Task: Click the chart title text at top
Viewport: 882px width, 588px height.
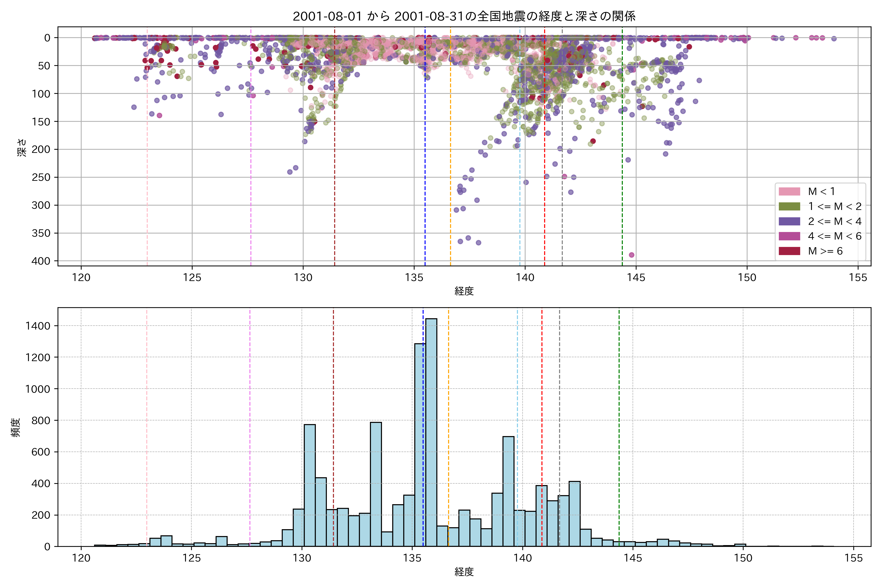Action: click(464, 16)
